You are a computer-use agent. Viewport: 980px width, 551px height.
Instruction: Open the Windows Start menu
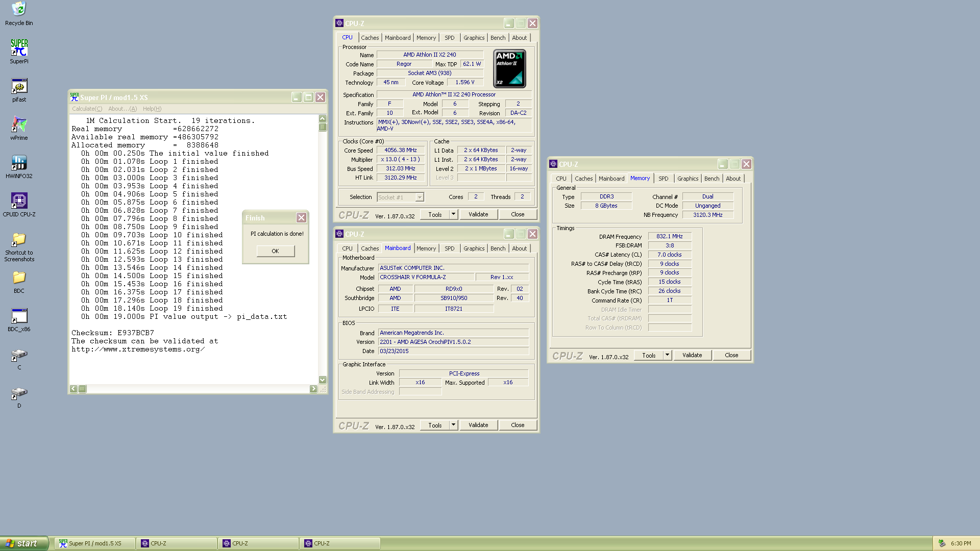pos(24,543)
